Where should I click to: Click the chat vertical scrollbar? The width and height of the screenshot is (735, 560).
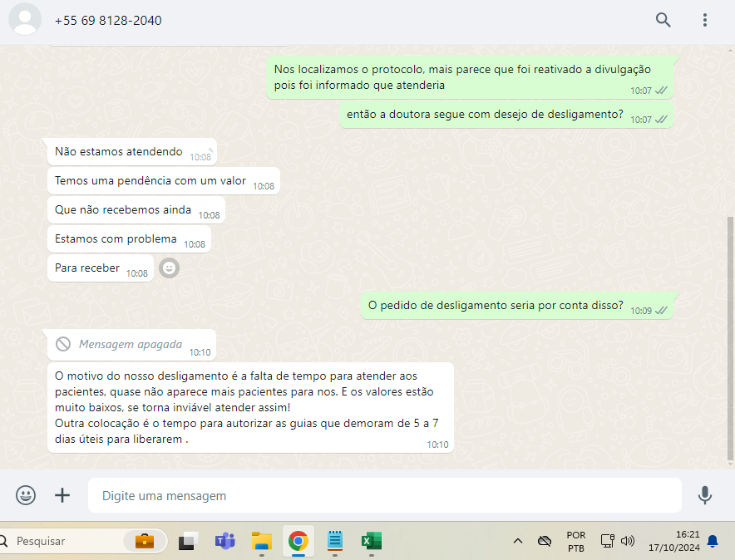click(730, 338)
